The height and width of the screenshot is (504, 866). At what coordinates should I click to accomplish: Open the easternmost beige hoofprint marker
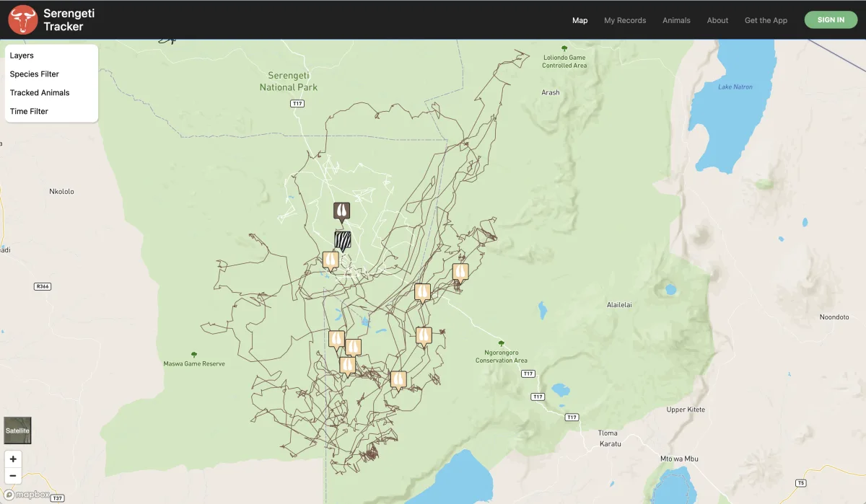click(460, 273)
